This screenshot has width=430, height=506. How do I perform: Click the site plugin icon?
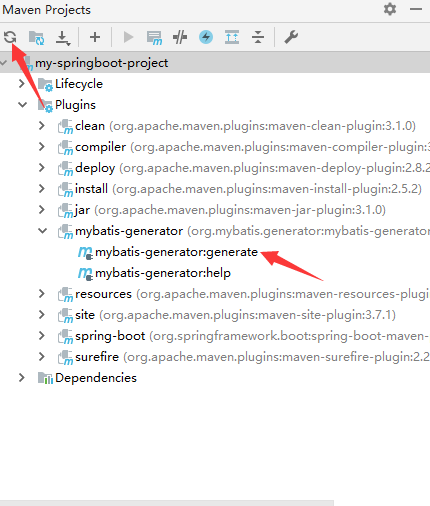[65, 316]
